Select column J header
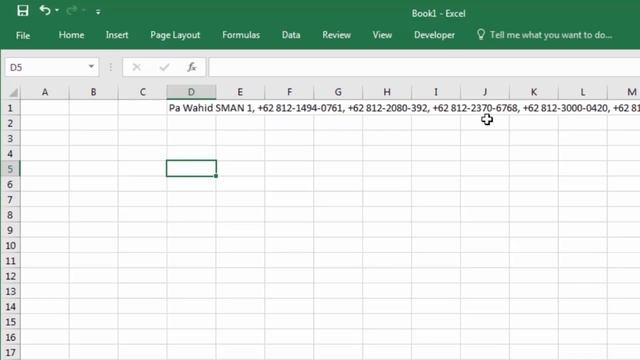Image resolution: width=640 pixels, height=360 pixels. point(485,92)
